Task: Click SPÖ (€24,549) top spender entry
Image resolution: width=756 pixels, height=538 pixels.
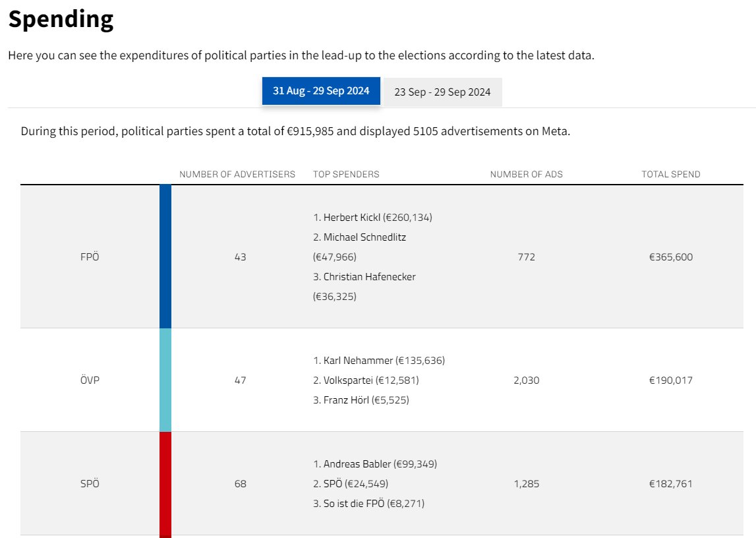Action: tap(351, 483)
